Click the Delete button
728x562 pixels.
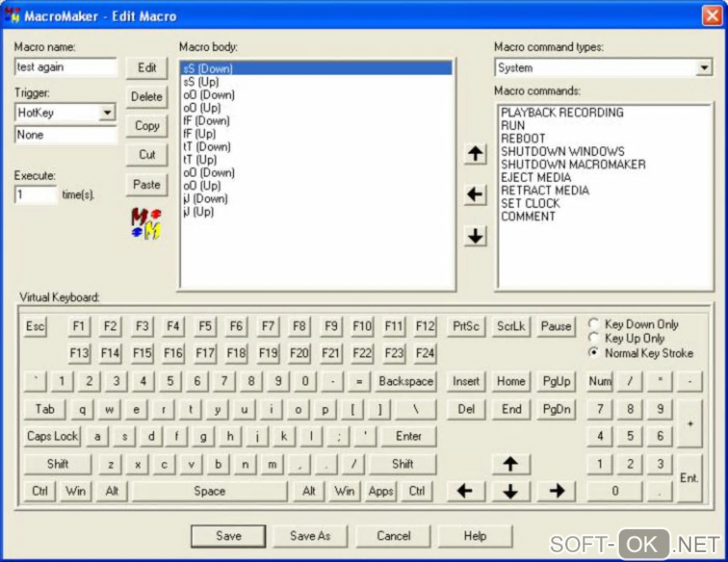click(147, 96)
